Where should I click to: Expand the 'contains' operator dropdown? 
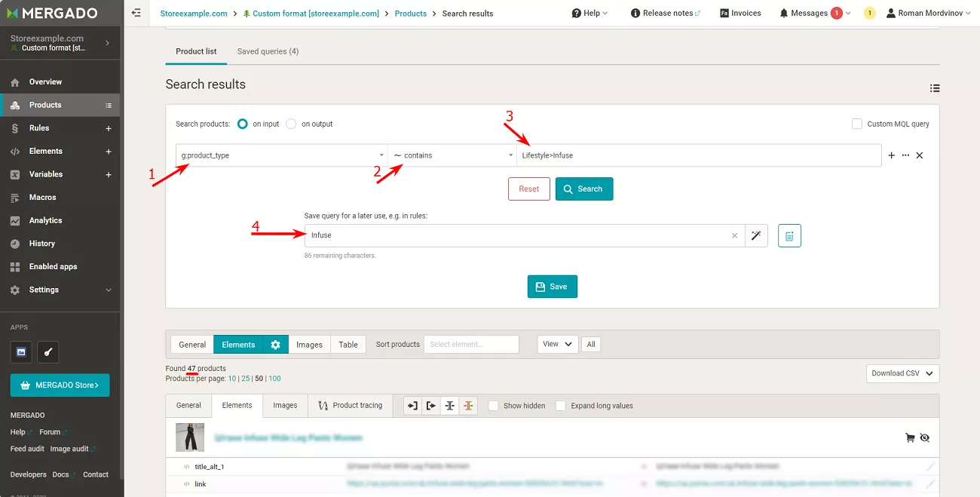(452, 155)
